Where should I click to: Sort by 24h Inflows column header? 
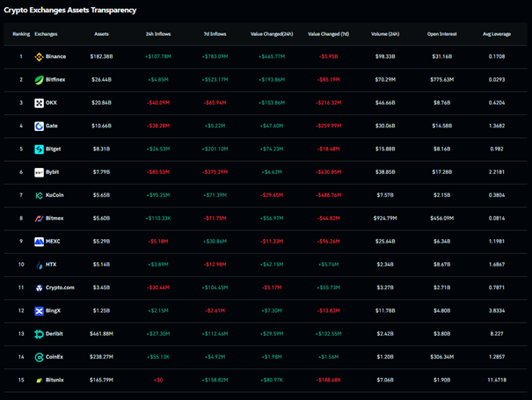click(160, 34)
